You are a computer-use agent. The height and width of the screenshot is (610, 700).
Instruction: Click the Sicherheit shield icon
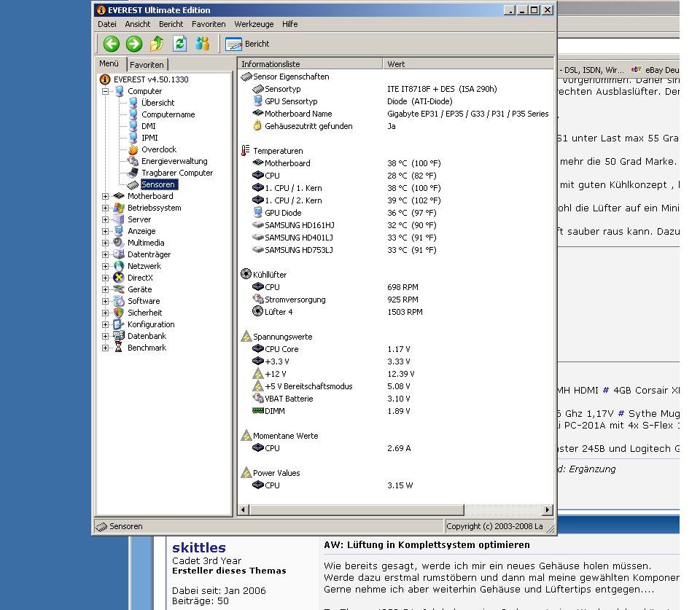pyautogui.click(x=119, y=313)
